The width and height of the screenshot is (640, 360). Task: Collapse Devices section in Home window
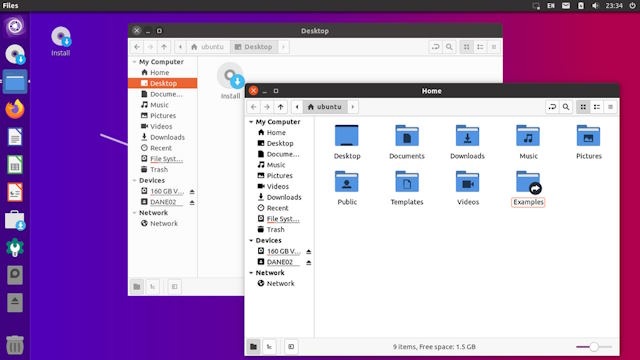(x=251, y=240)
